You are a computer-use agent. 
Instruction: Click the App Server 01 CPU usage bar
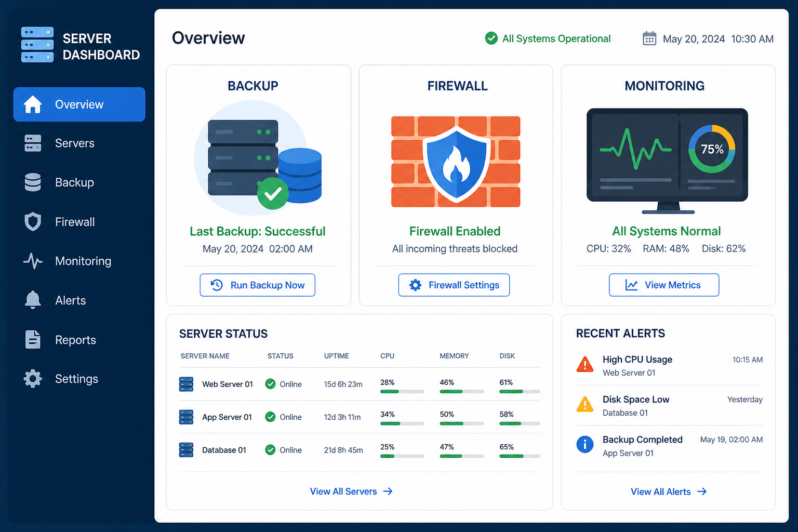pyautogui.click(x=402, y=424)
